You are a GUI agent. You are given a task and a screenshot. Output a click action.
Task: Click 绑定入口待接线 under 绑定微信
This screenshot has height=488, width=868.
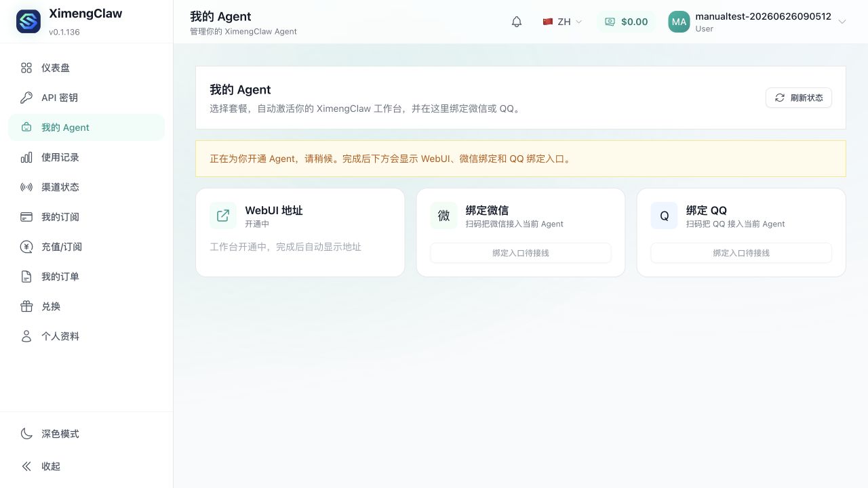tap(521, 253)
